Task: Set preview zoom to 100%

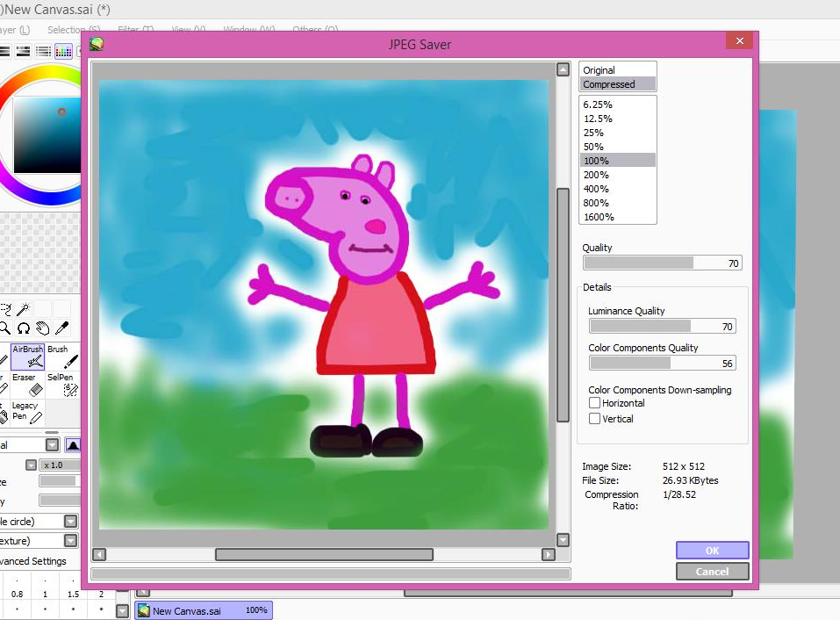Action: click(618, 160)
